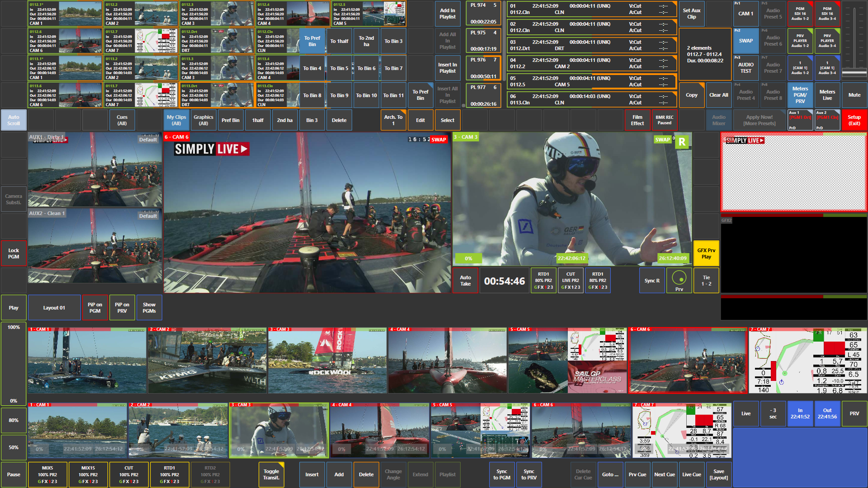
Task: Toggle Auto Take
Action: point(466,281)
